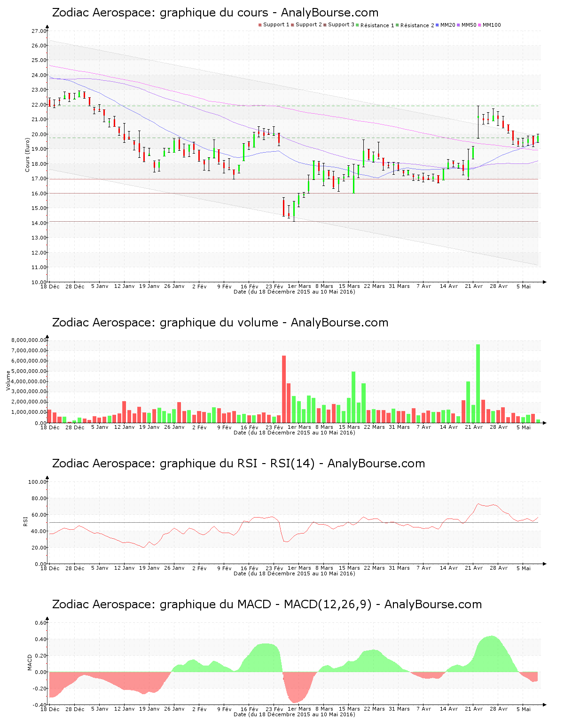Click the 100.00 RSI axis value
564x728 pixels.
point(38,482)
